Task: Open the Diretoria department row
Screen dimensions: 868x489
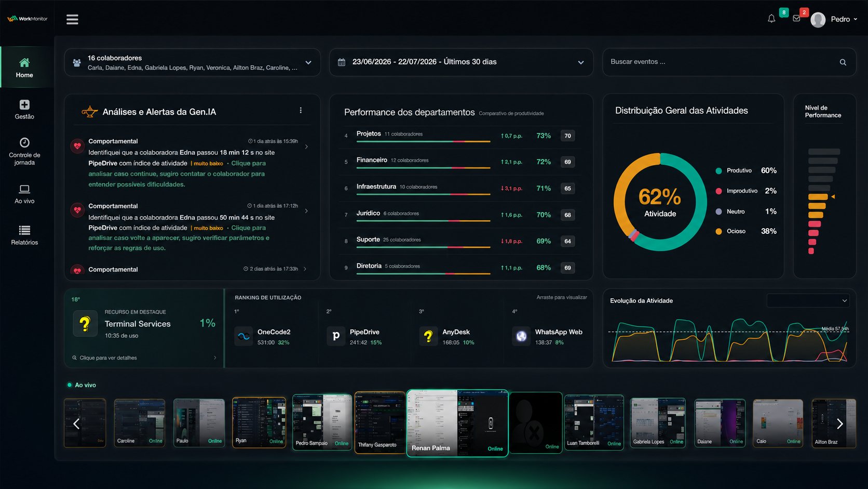Action: tap(460, 268)
